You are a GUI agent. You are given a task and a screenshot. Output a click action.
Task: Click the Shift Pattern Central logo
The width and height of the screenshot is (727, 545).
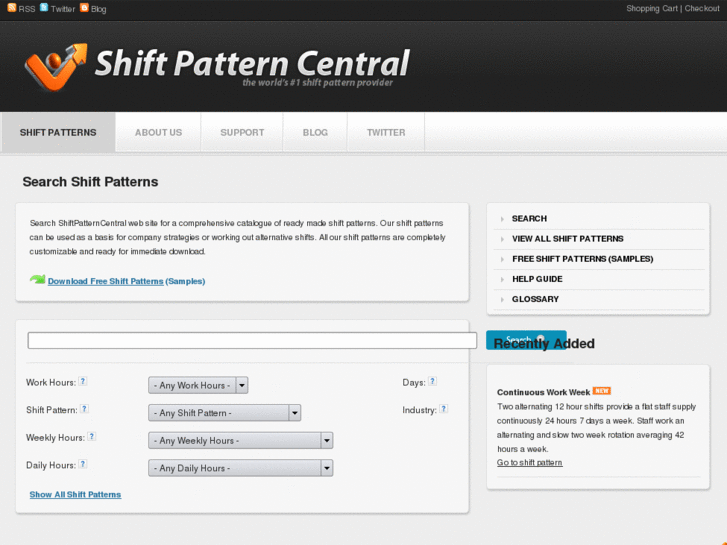click(217, 67)
